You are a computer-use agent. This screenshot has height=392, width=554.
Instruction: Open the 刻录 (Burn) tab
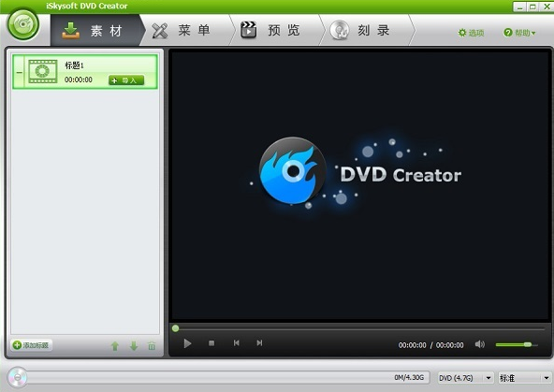point(366,31)
